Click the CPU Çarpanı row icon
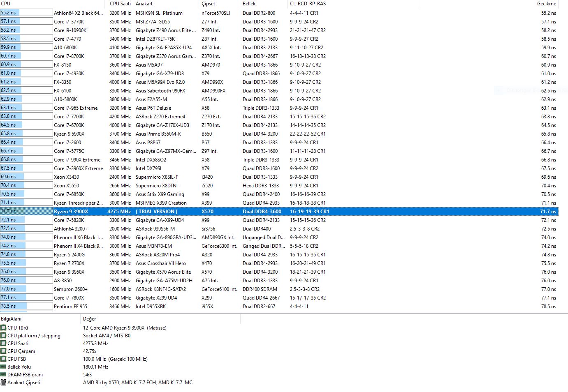The width and height of the screenshot is (568, 392). (x=3, y=351)
